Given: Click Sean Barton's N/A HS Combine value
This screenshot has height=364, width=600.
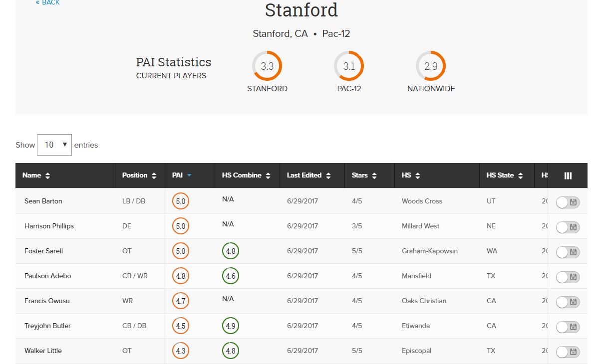Looking at the screenshot, I should pos(228,199).
